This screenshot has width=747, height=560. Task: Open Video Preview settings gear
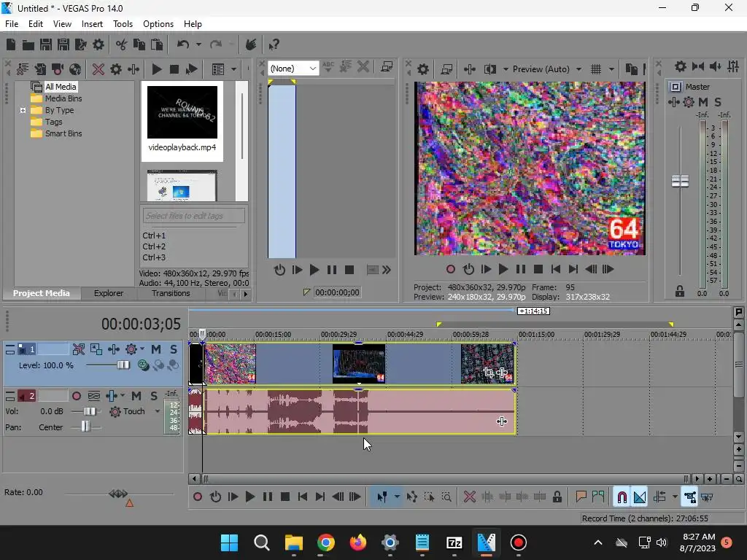pyautogui.click(x=423, y=69)
